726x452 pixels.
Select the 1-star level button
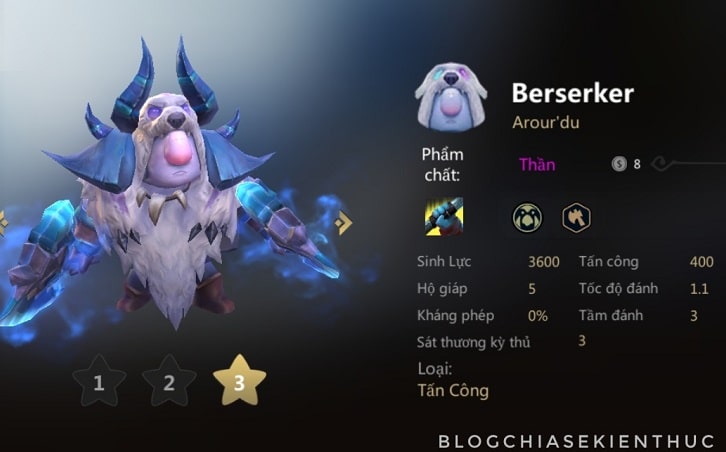point(99,382)
